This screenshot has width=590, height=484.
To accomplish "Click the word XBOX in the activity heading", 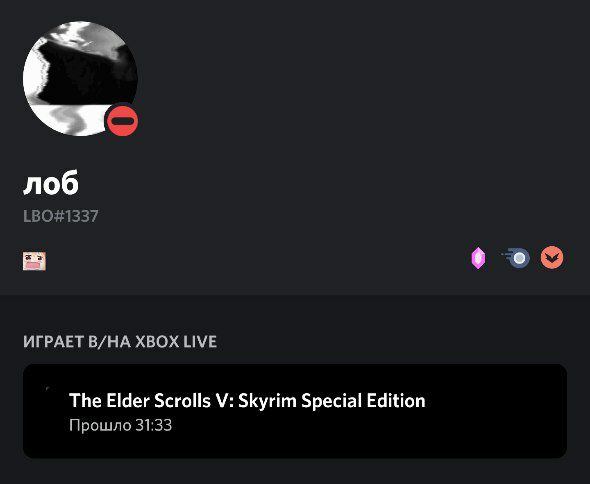I will [x=157, y=341].
